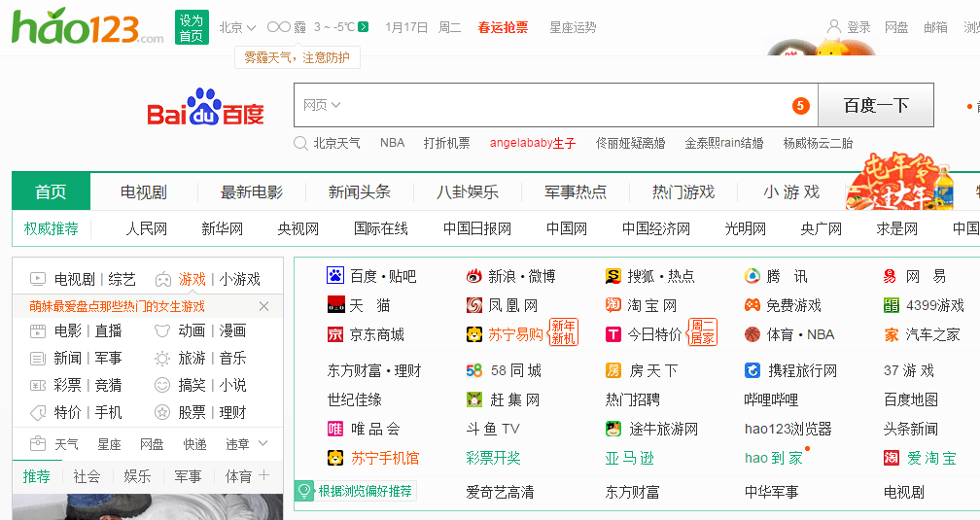
Task: Open the Taobao icon
Action: [x=613, y=305]
